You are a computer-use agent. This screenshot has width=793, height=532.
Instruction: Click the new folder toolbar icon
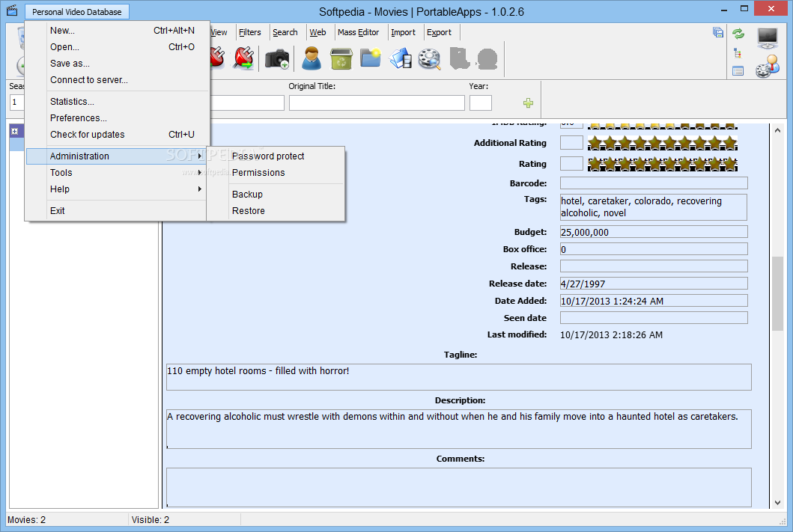[371, 58]
